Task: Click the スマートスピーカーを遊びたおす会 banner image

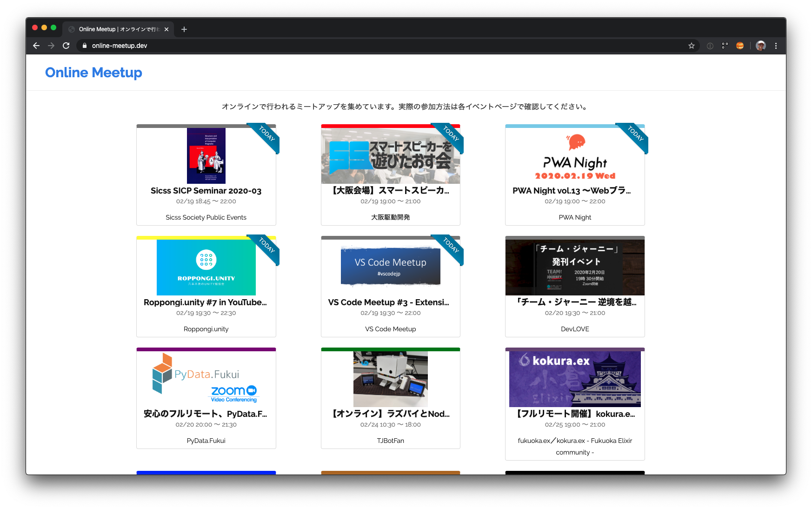Action: click(x=391, y=156)
